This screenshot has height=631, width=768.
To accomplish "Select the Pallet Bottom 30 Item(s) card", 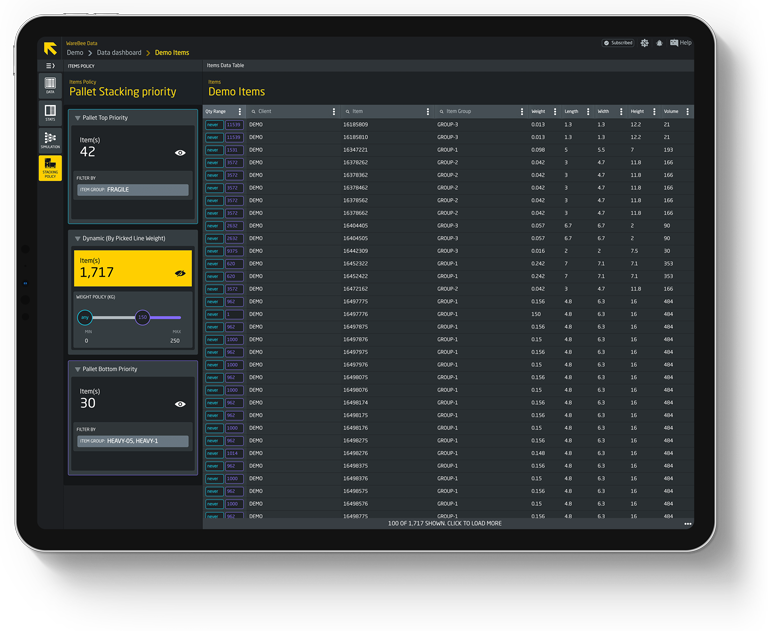I will pyautogui.click(x=133, y=399).
